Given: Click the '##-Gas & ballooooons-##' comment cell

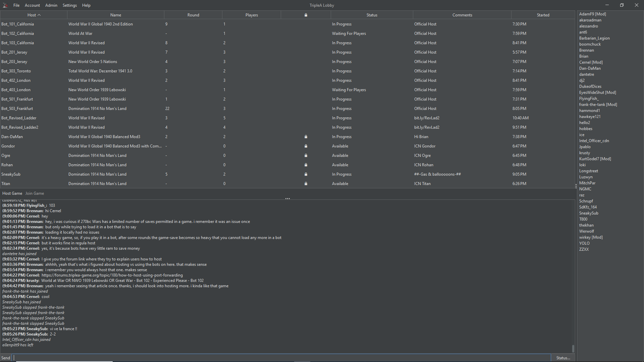Looking at the screenshot, I should [437, 174].
